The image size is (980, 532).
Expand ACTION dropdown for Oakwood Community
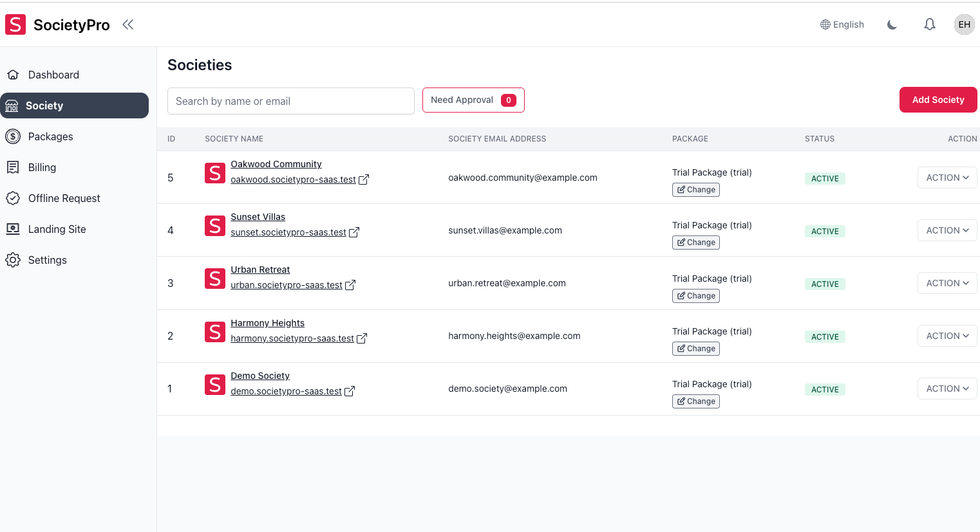pos(947,178)
